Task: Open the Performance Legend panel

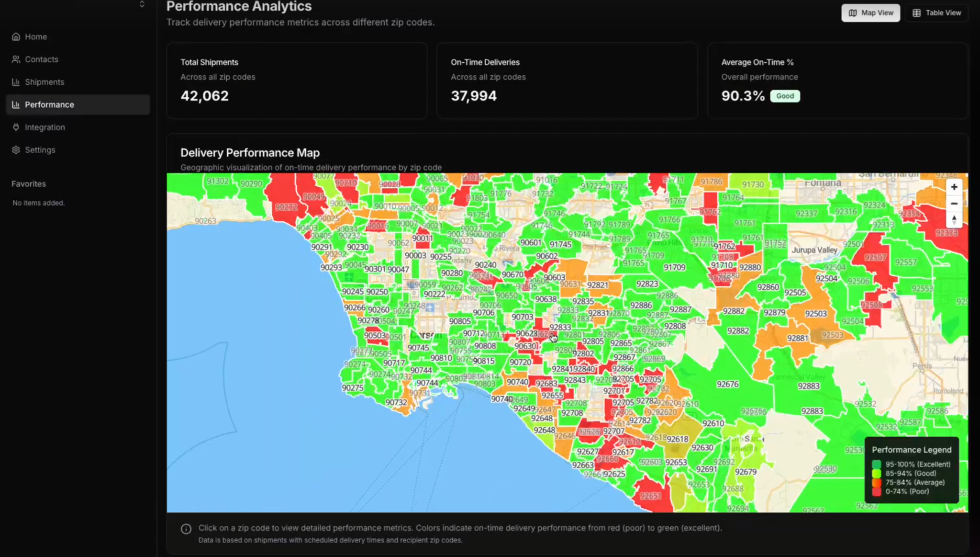Action: pos(911,450)
